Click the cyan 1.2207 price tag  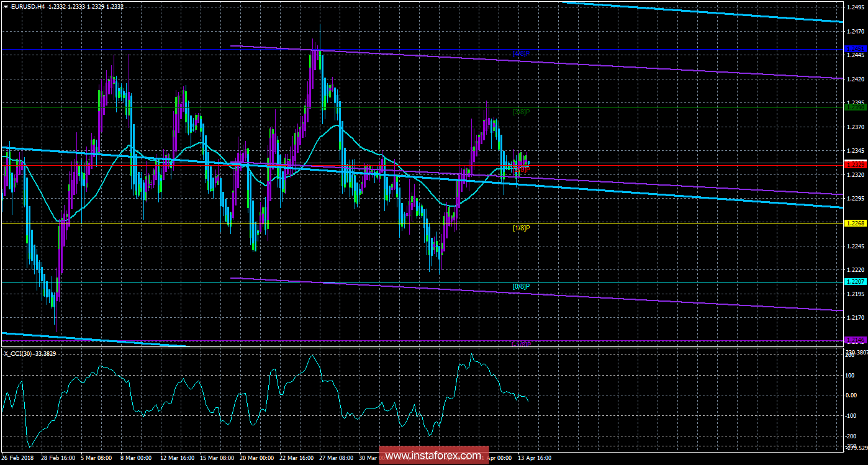855,281
